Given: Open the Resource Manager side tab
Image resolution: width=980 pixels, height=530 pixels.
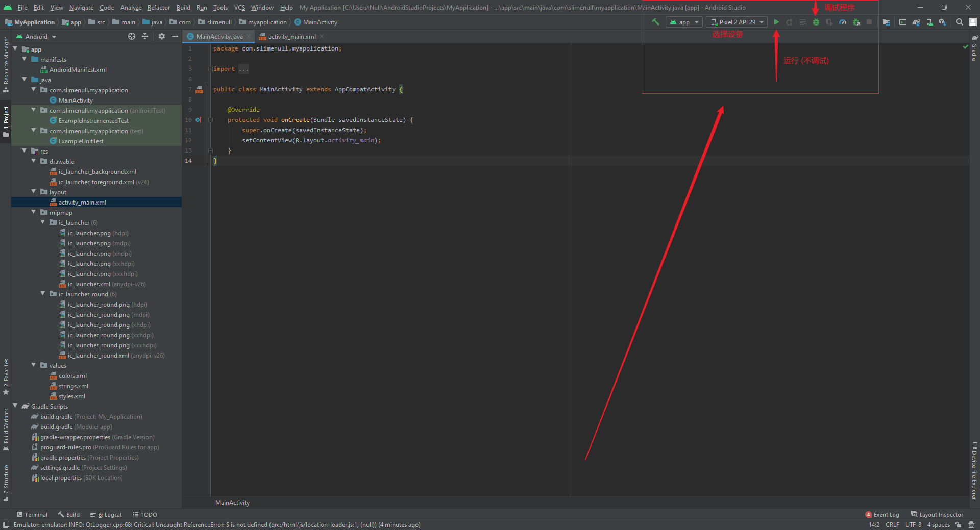Looking at the screenshot, I should (x=6, y=64).
